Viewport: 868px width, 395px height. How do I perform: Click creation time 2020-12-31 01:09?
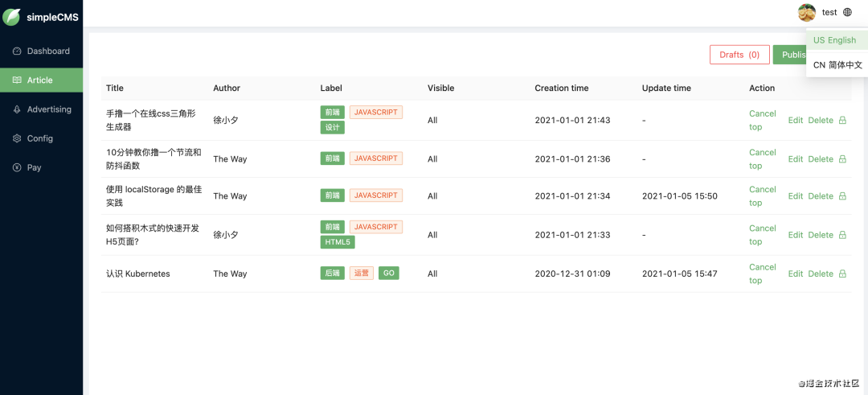tap(572, 274)
